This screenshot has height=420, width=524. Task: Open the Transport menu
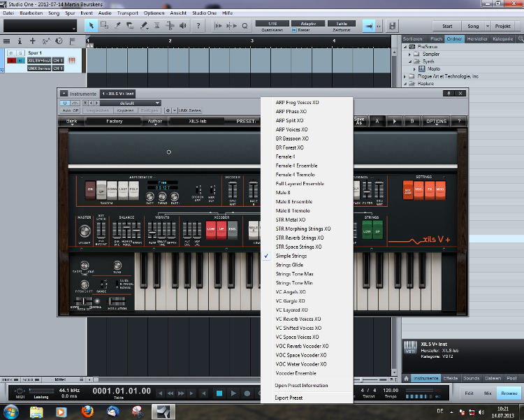(127, 13)
